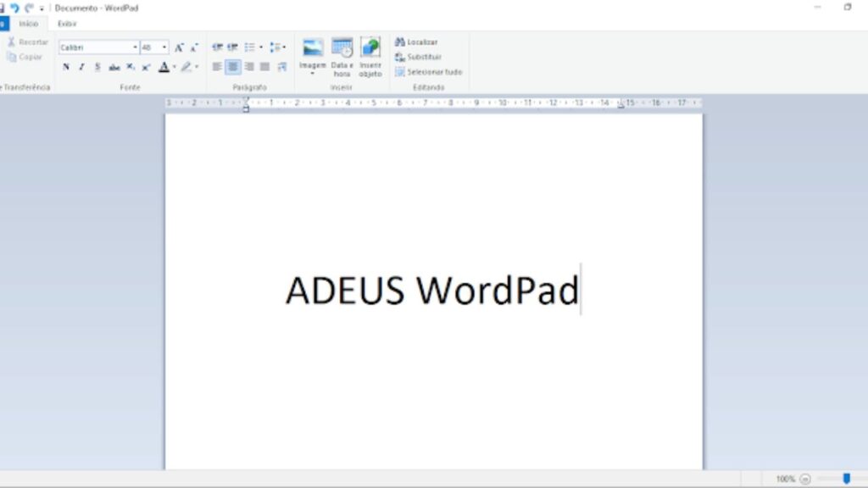The width and height of the screenshot is (868, 488).
Task: Click the right indent marker on the ruler
Action: (x=621, y=104)
